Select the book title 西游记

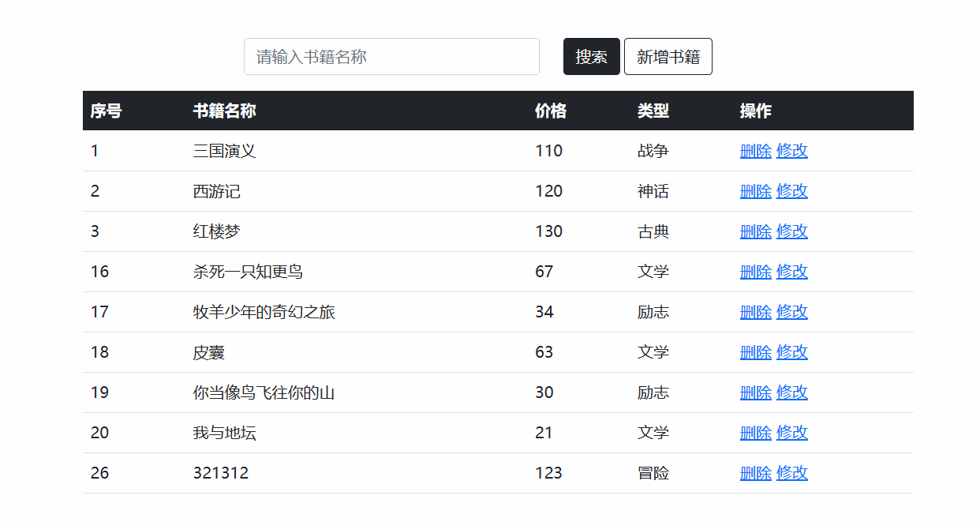tap(217, 191)
